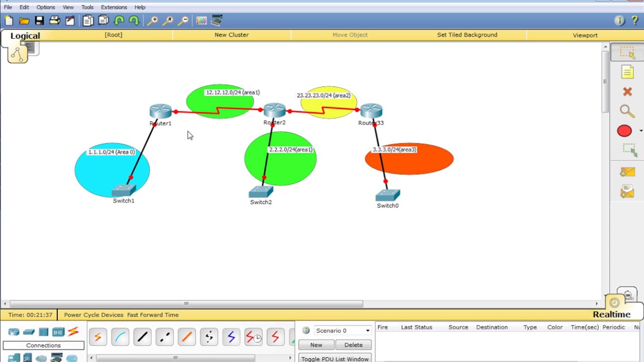Select the Serial DCE cable with clock
The height and width of the screenshot is (362, 644).
point(253,337)
